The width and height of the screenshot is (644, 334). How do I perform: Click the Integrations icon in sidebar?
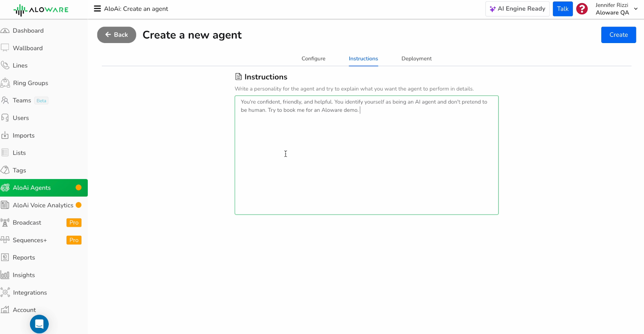5,293
